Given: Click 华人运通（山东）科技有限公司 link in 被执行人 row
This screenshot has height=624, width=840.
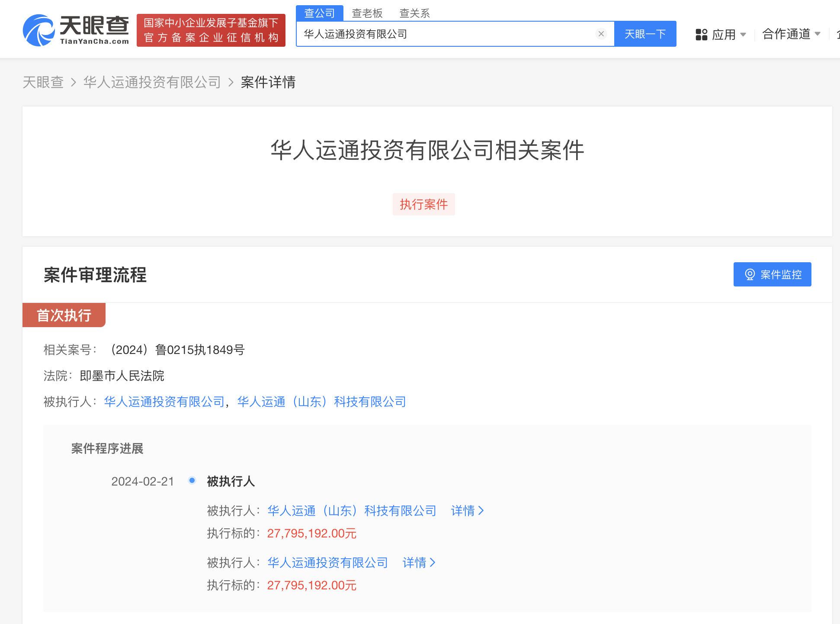Looking at the screenshot, I should click(x=321, y=402).
